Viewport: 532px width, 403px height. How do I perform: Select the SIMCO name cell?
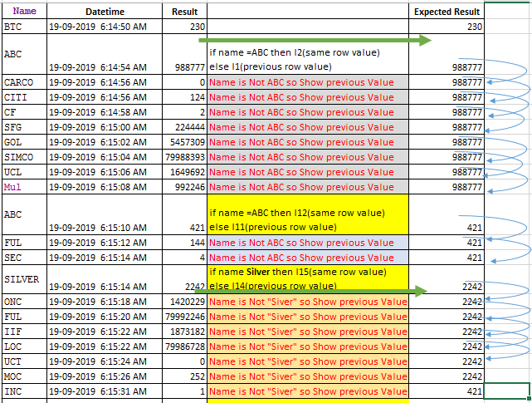click(24, 157)
